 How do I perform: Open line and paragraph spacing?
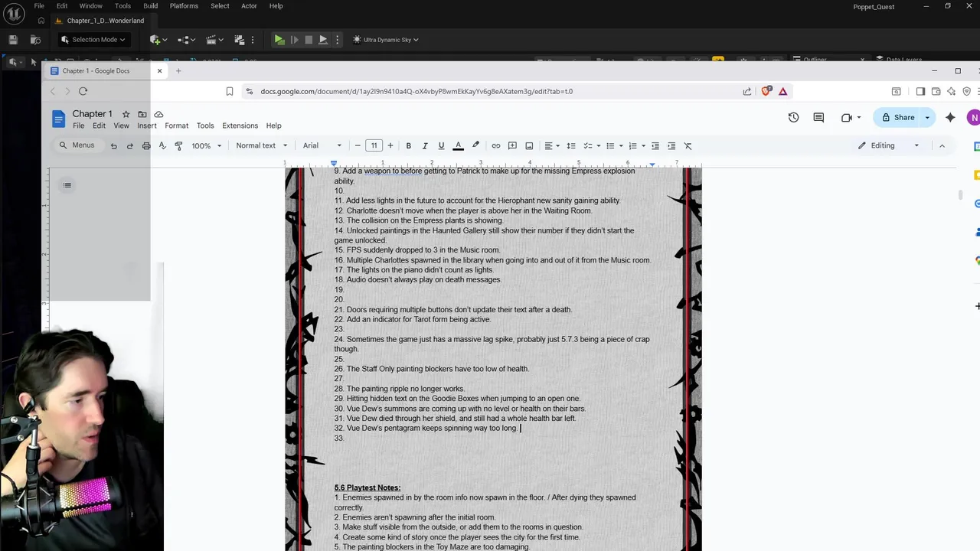[571, 145]
